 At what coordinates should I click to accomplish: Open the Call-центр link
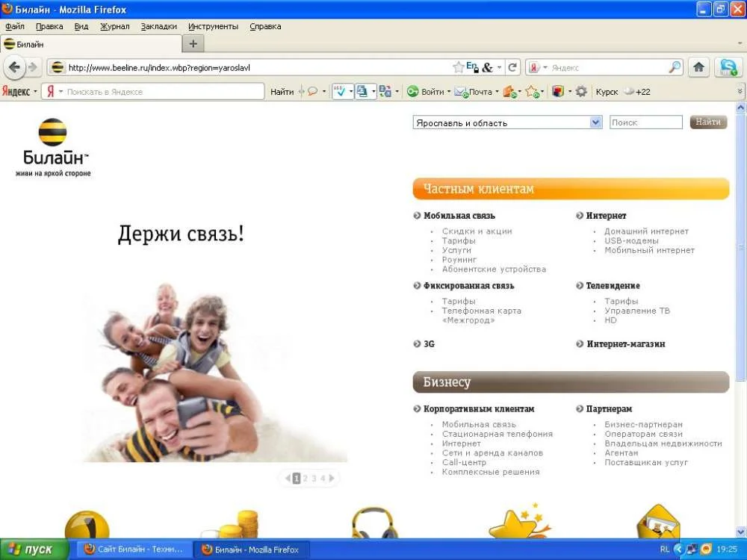(464, 462)
